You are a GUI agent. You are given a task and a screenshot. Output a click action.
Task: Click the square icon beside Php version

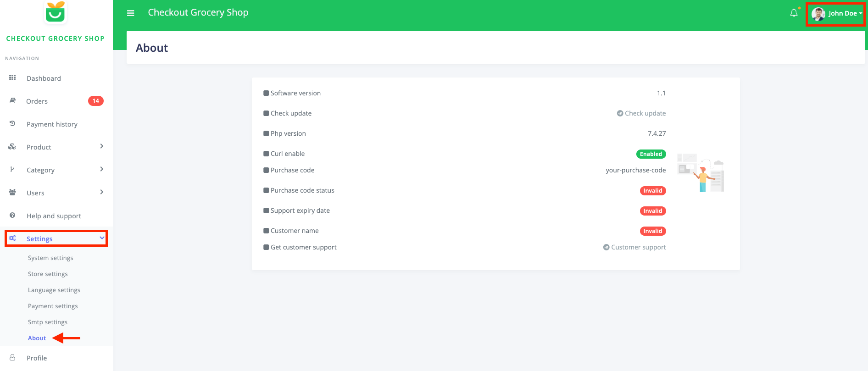point(266,133)
